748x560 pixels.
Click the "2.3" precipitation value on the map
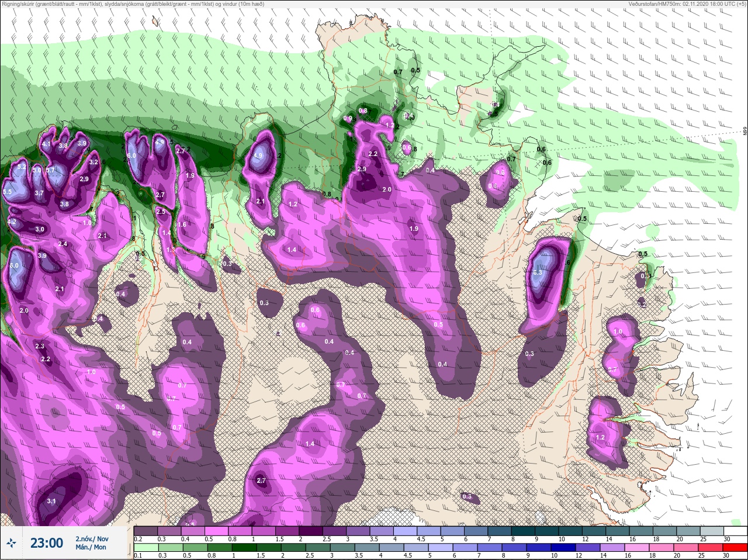(40, 346)
